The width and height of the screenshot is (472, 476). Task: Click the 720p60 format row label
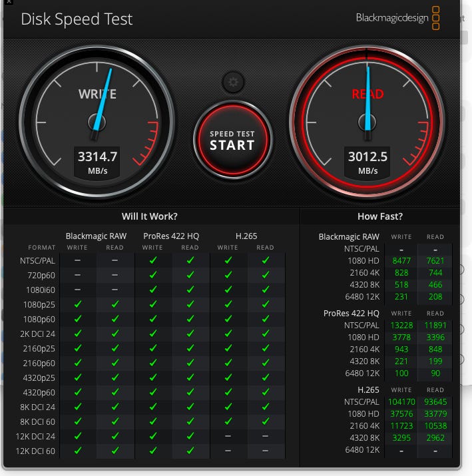coord(41,276)
